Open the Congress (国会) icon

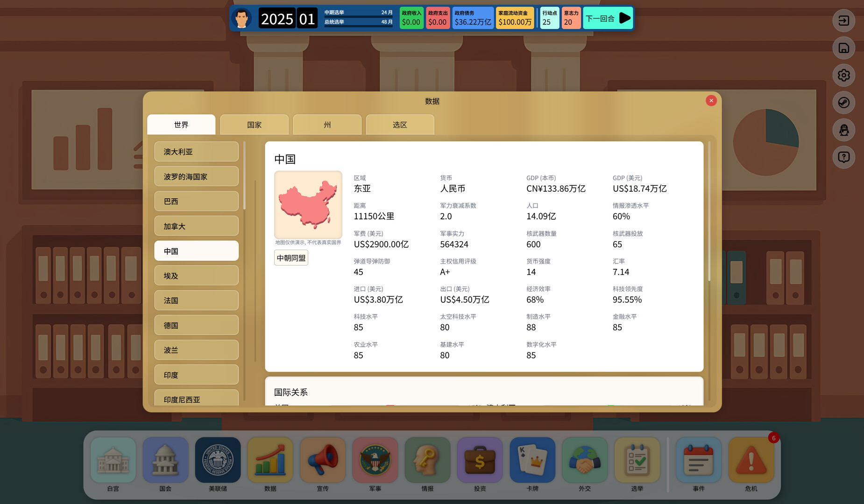[165, 460]
